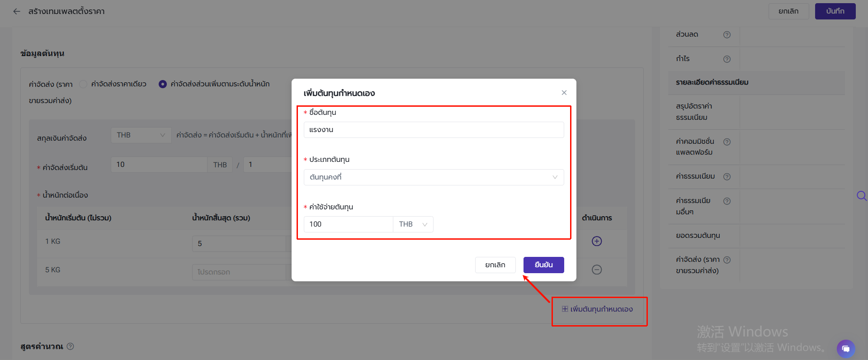Click the search magnifier icon at right edge

point(861,196)
